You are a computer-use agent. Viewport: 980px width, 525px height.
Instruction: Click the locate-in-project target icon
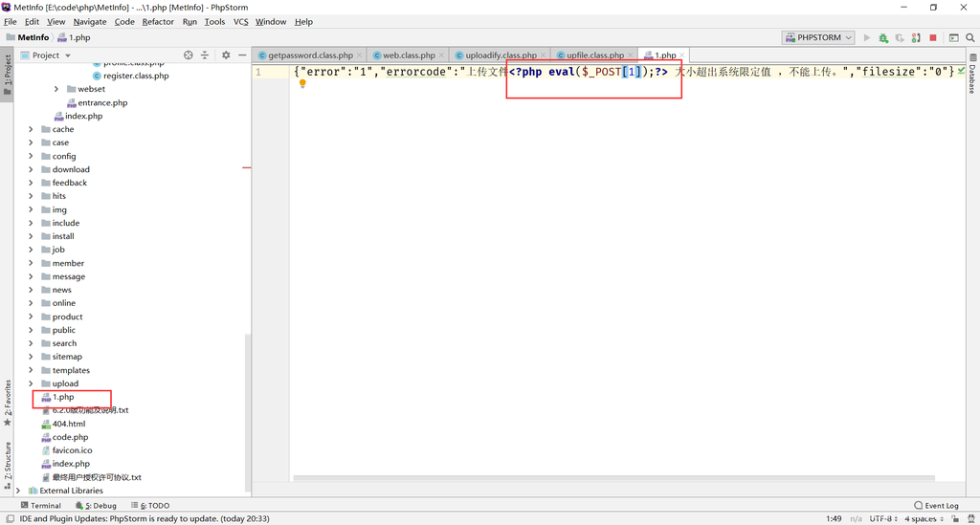click(189, 55)
